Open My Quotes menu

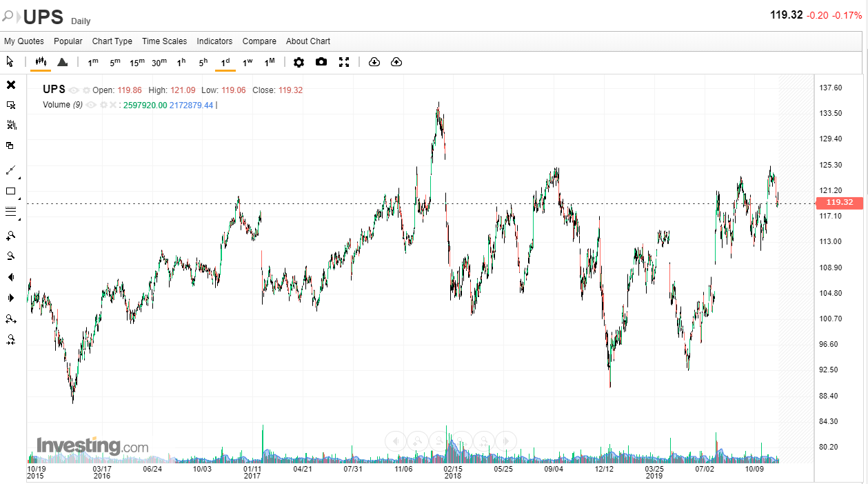tap(24, 41)
